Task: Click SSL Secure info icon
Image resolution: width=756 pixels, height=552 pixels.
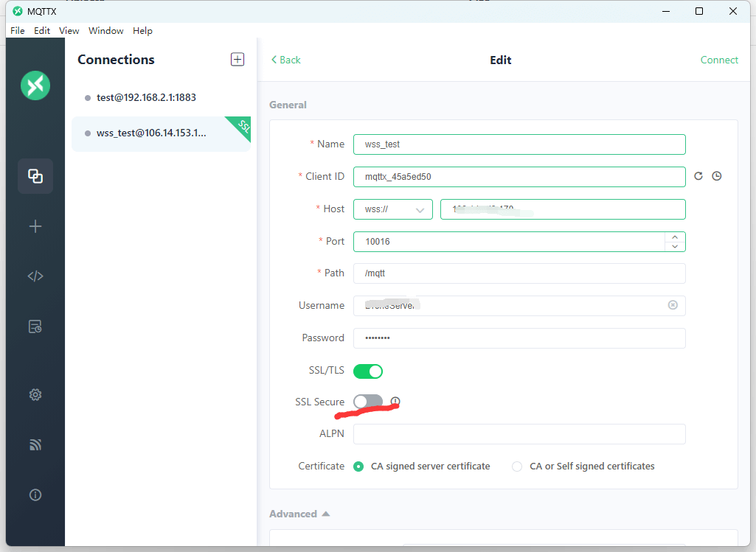Action: click(395, 402)
